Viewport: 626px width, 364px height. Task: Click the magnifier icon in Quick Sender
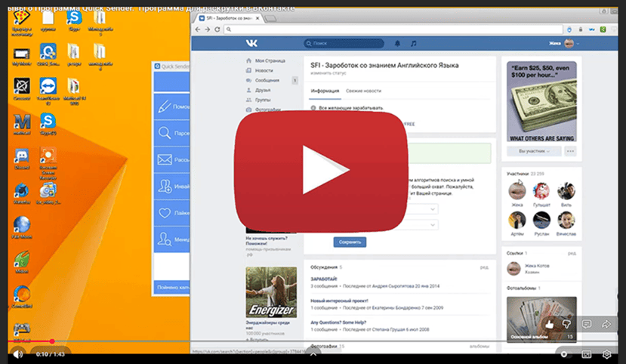164,133
